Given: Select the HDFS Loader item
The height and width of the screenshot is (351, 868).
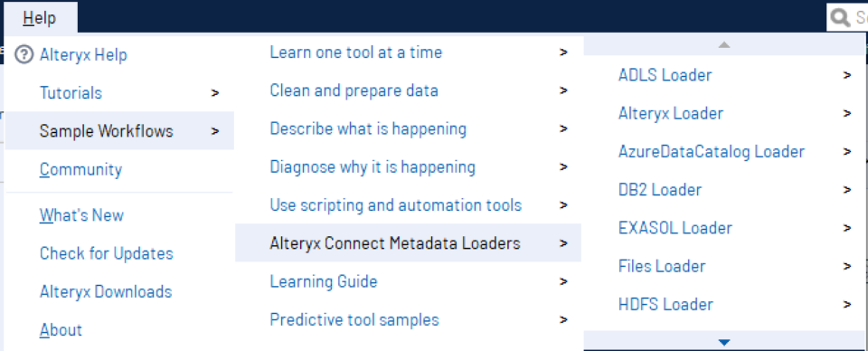Looking at the screenshot, I should click(x=724, y=304).
